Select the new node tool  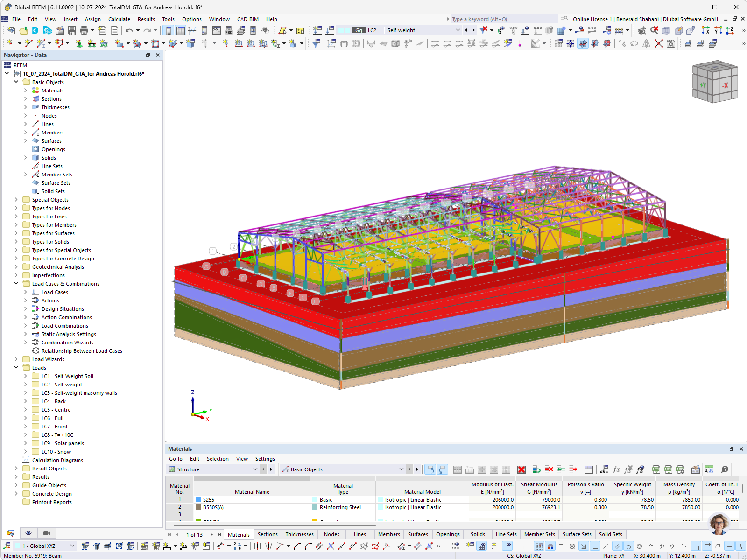pos(9,43)
